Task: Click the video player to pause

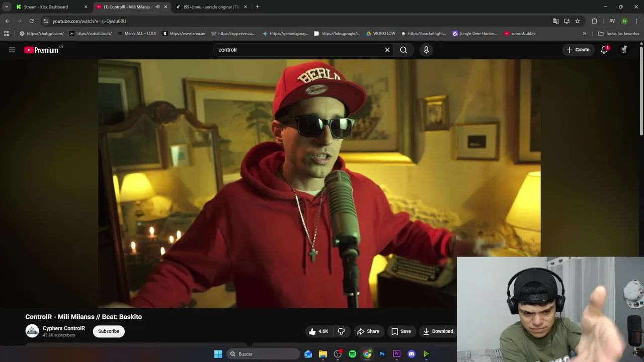Action: click(x=319, y=184)
